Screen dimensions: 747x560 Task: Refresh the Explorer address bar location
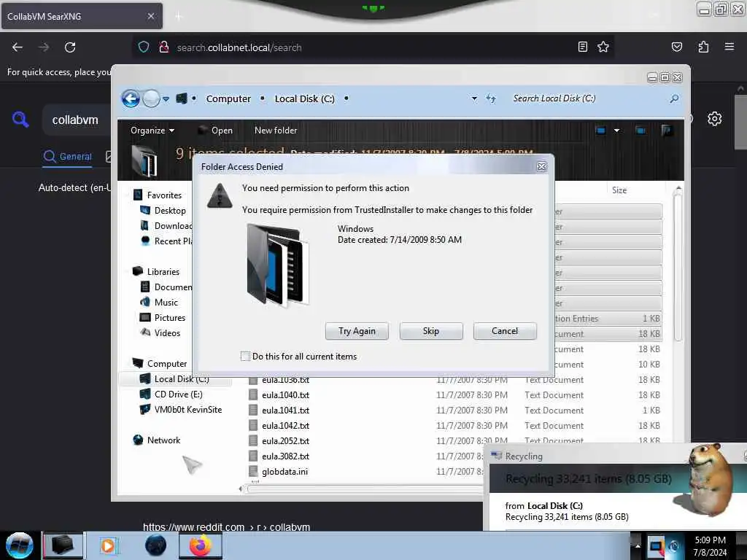click(491, 98)
